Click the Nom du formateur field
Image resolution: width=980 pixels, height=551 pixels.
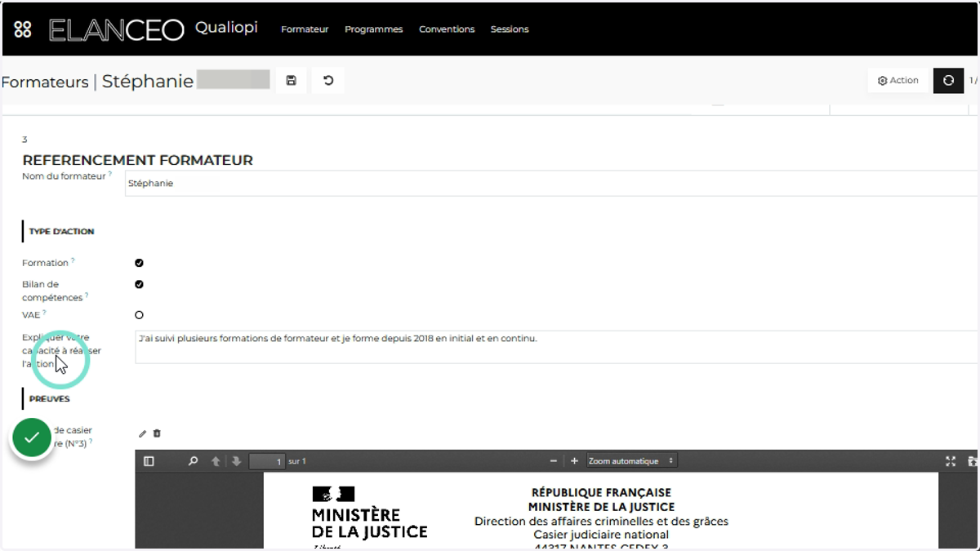(552, 184)
